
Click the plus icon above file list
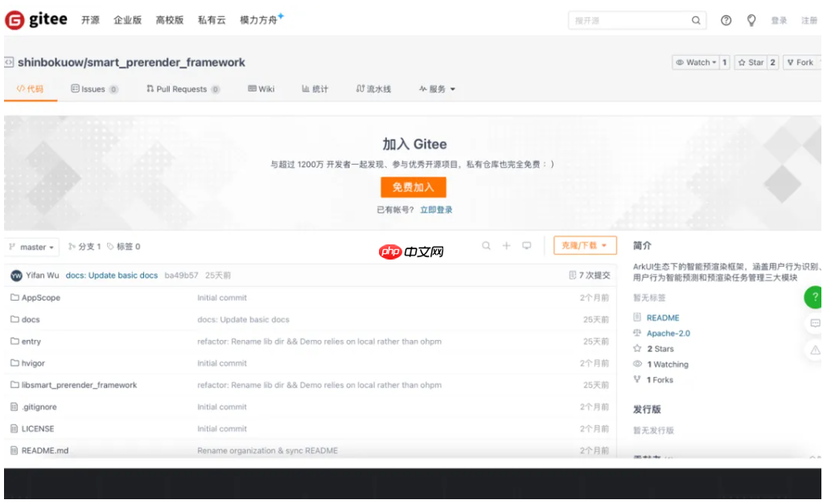507,246
